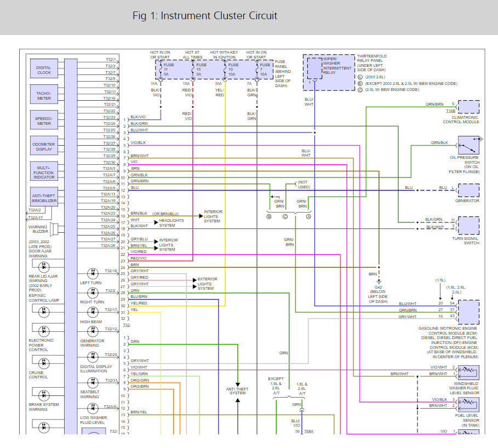Click 'CRUISE CONTROL' label

pyautogui.click(x=38, y=375)
